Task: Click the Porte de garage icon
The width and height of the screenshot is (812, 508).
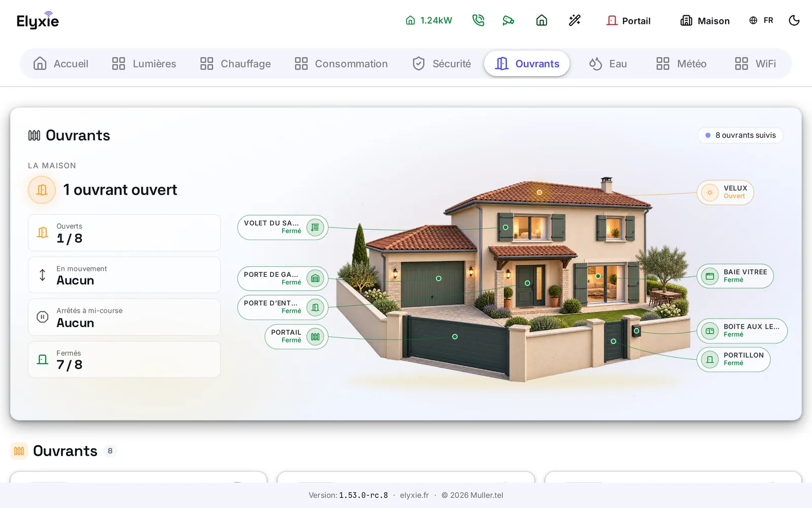Action: tap(315, 278)
